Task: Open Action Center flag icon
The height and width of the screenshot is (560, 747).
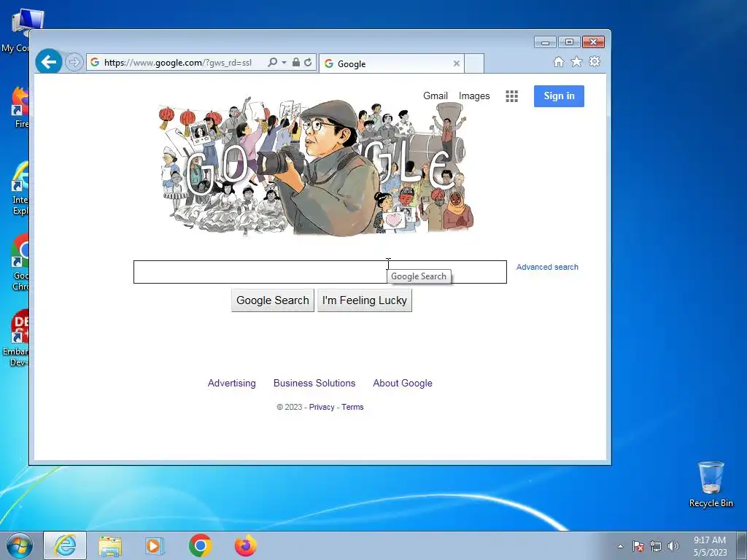Action: tap(638, 546)
